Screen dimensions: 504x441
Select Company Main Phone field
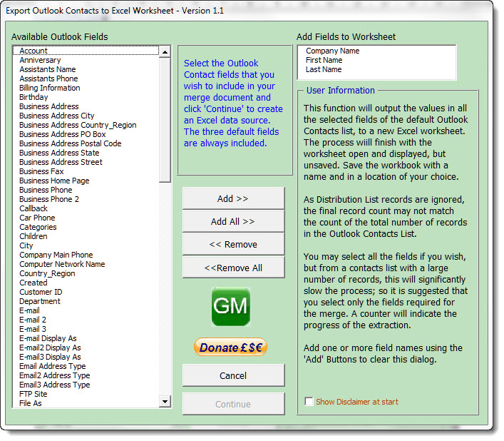tap(86, 255)
